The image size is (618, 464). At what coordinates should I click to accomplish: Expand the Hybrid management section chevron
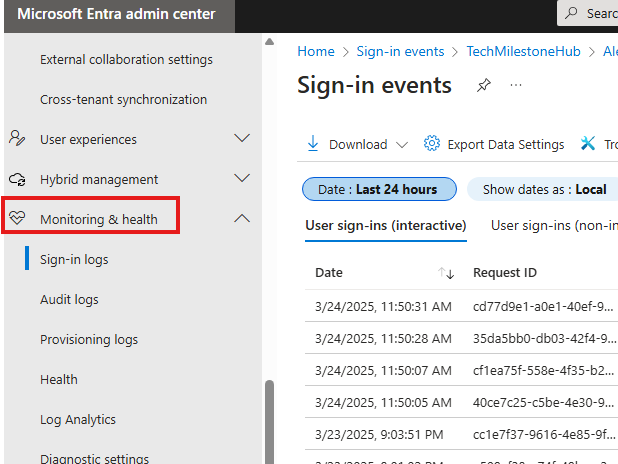241,179
